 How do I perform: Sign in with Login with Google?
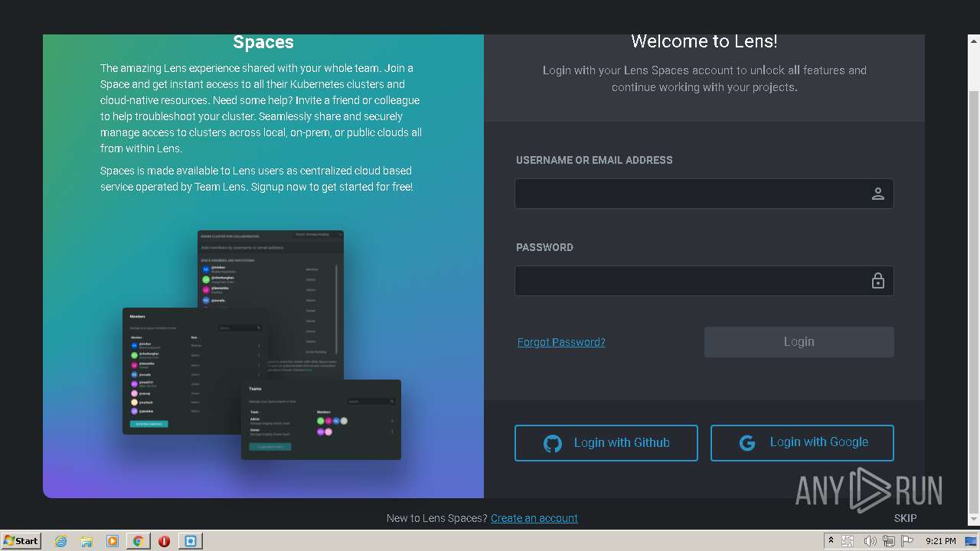(802, 443)
